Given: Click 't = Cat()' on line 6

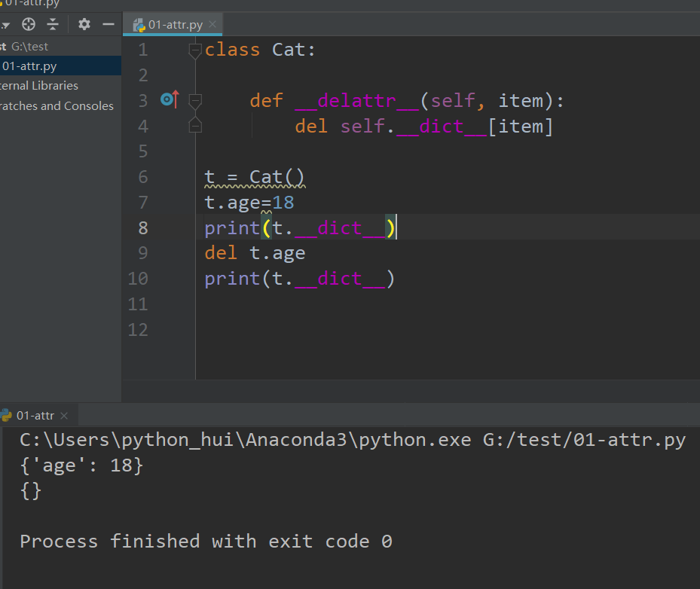Looking at the screenshot, I should click(255, 177).
